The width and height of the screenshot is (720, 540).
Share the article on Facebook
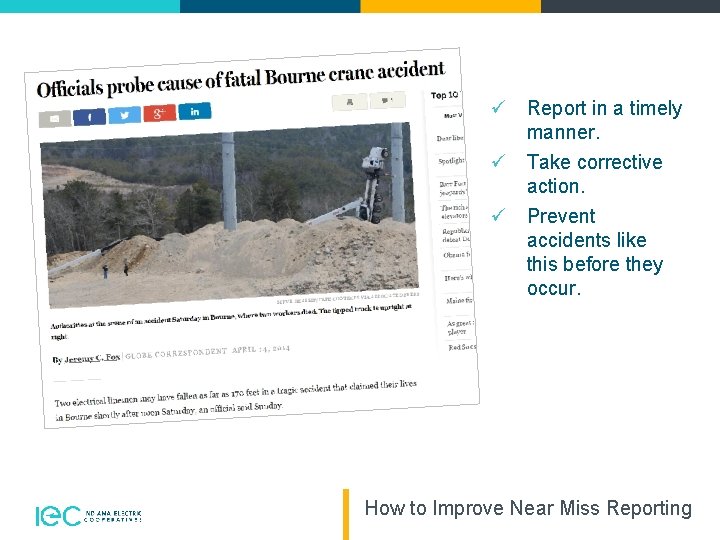[x=90, y=116]
